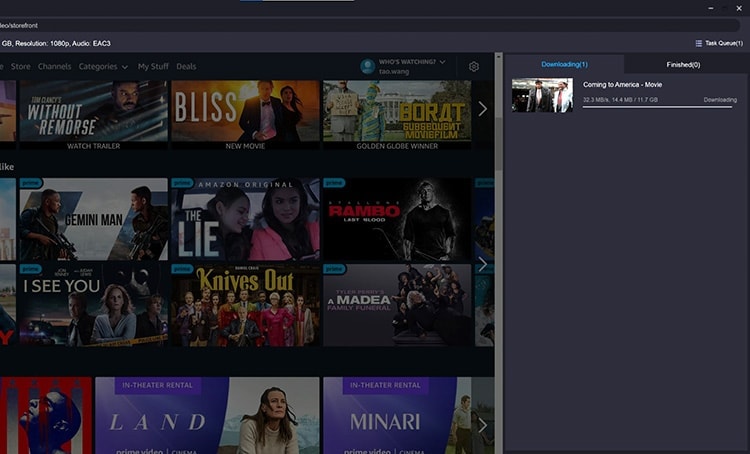
Task: Show more recommended movies with right arrow
Action: click(x=483, y=264)
